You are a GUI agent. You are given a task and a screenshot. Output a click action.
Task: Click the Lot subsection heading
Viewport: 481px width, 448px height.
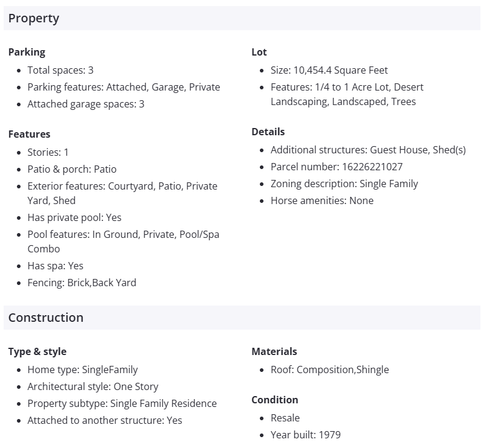coord(259,52)
